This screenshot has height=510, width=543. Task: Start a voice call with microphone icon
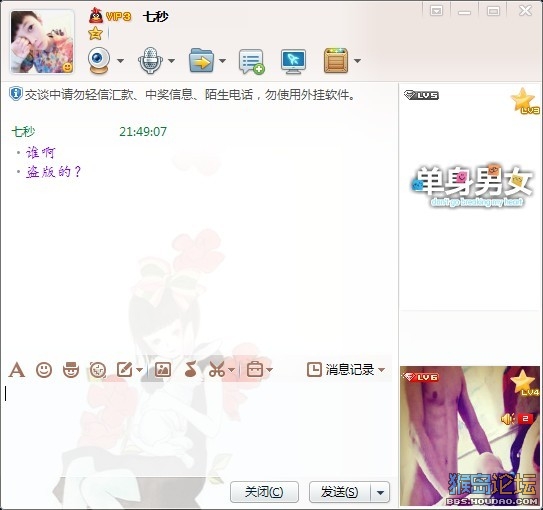click(x=150, y=61)
